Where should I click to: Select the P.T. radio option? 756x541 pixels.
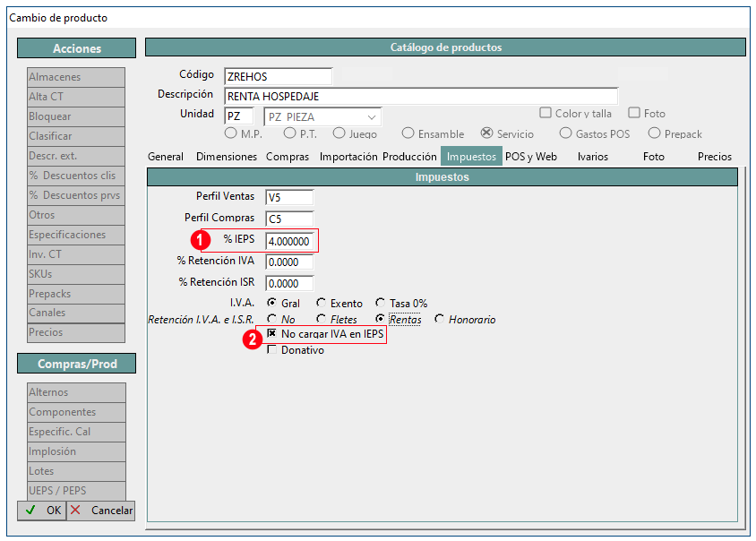click(289, 133)
